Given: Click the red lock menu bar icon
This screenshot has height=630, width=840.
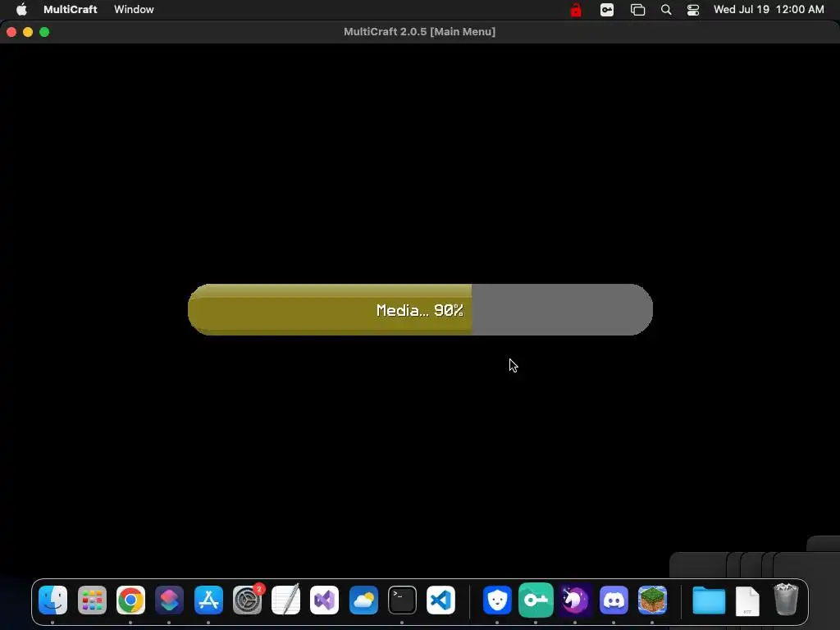Looking at the screenshot, I should [576, 10].
